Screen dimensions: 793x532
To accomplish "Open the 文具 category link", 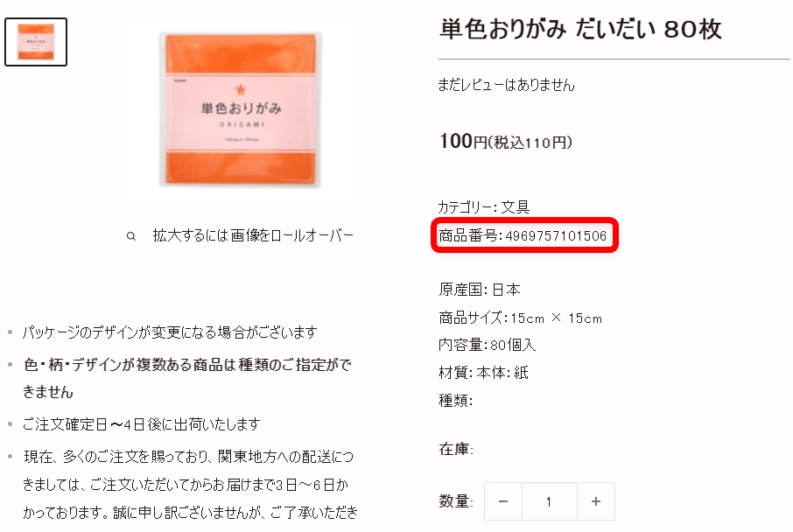I will 515,206.
